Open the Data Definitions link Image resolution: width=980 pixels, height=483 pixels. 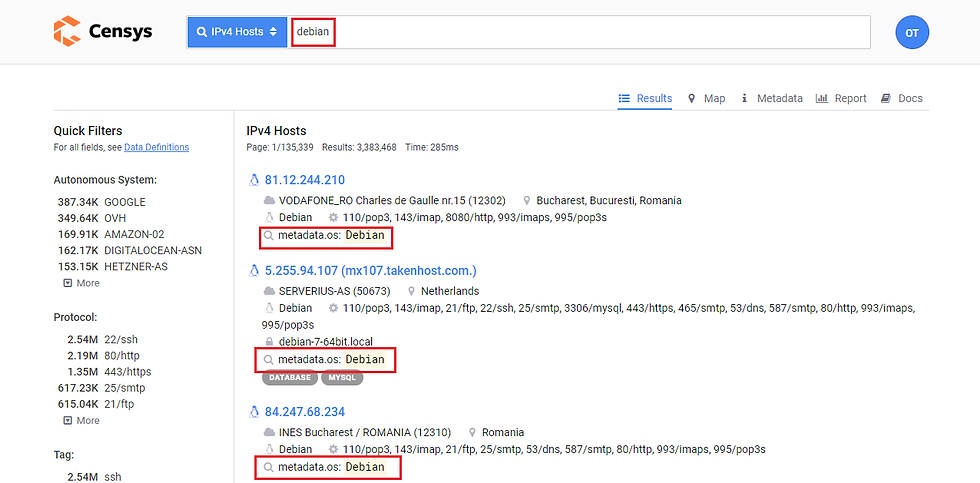(x=156, y=147)
